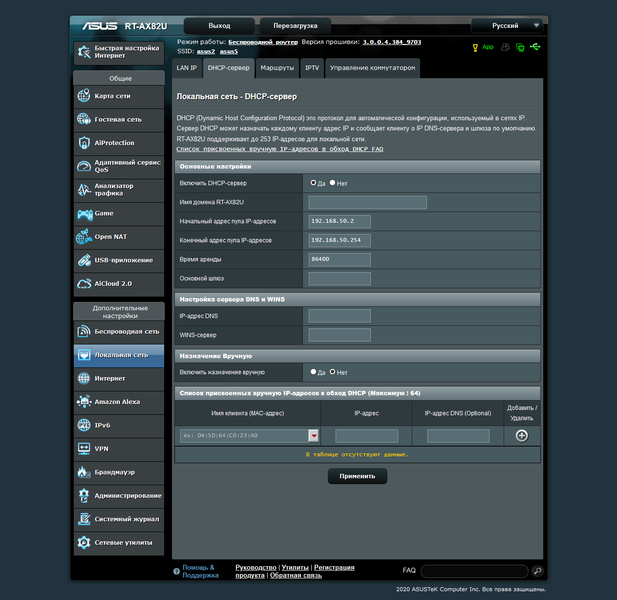Click the AiCloud 2.0 cloud icon
The image size is (617, 600).
(x=84, y=284)
